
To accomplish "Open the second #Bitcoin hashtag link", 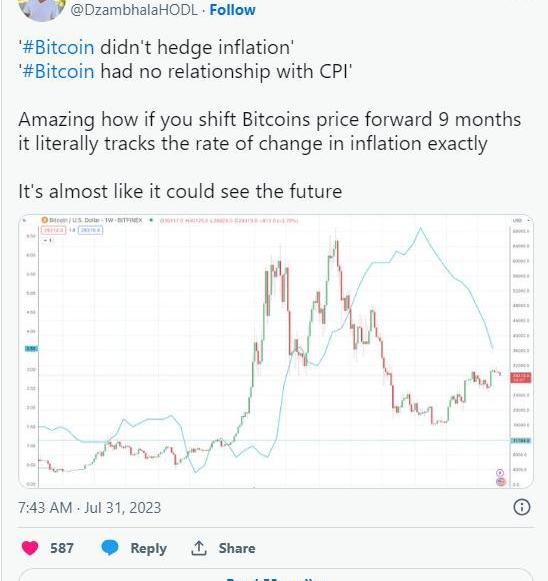I will [58, 71].
